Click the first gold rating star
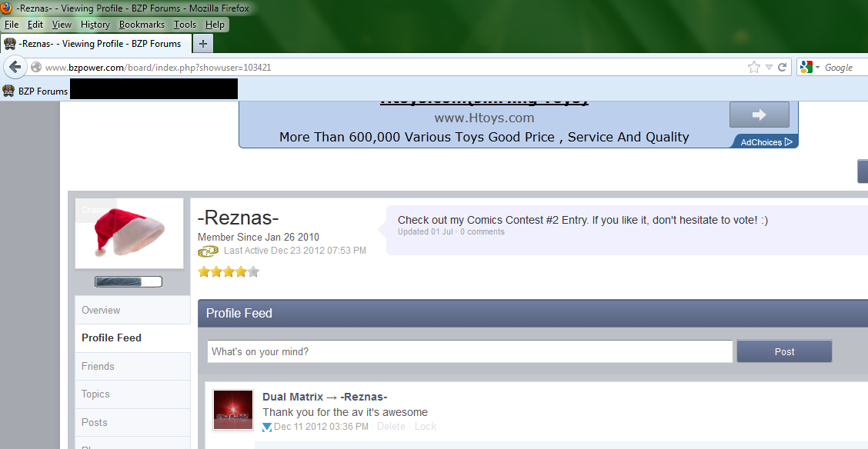Viewport: 868px width, 449px height. pyautogui.click(x=204, y=271)
